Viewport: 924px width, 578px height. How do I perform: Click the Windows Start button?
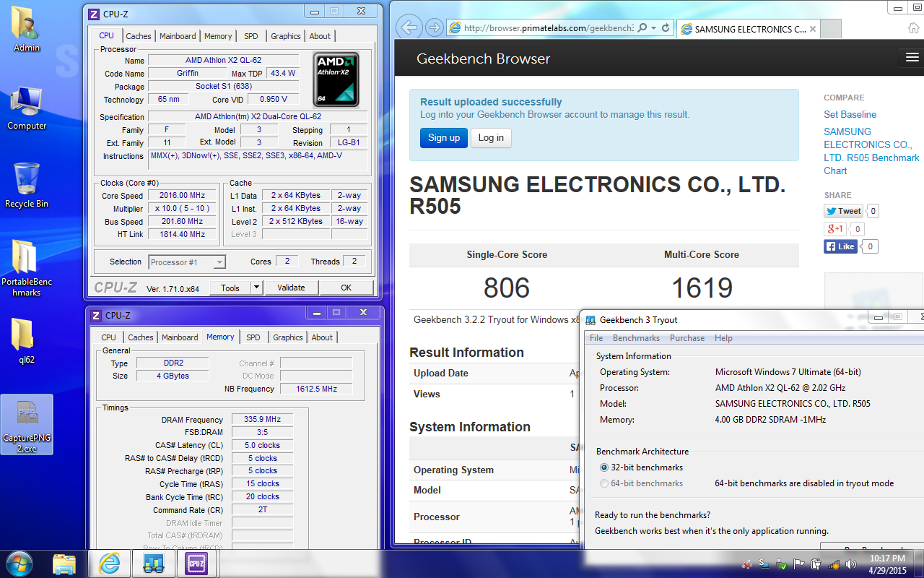(19, 564)
